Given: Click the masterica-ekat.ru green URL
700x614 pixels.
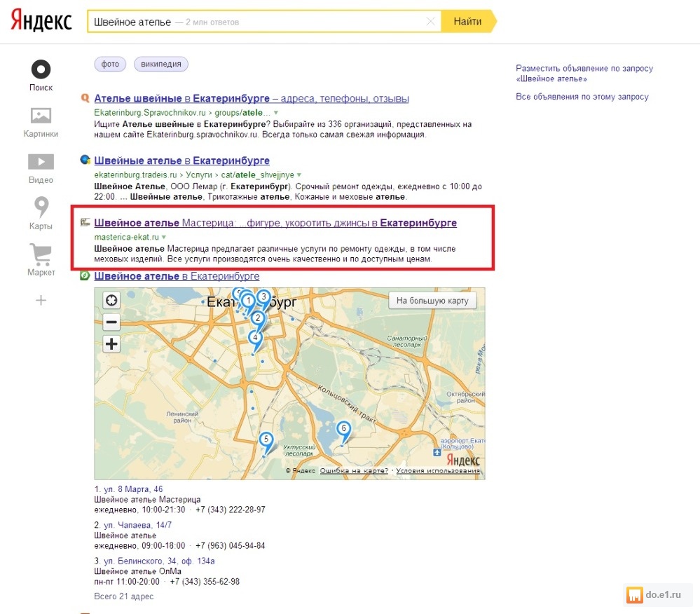Looking at the screenshot, I should 126,237.
